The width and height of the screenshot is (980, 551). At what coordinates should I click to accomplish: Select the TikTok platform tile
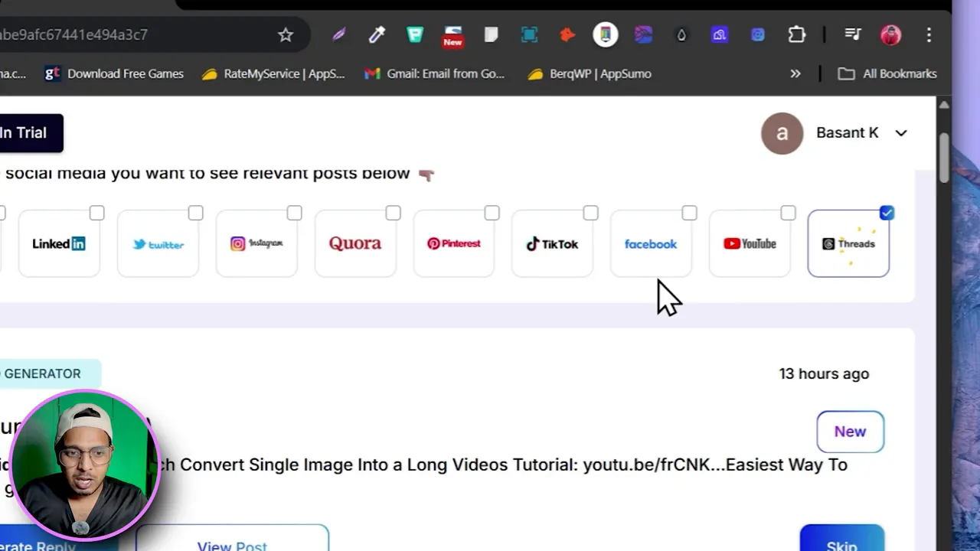[552, 243]
